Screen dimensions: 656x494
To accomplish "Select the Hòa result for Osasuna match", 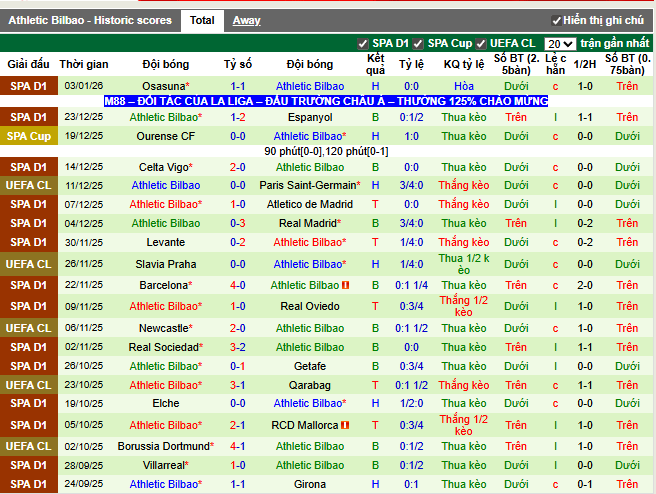I will point(464,86).
